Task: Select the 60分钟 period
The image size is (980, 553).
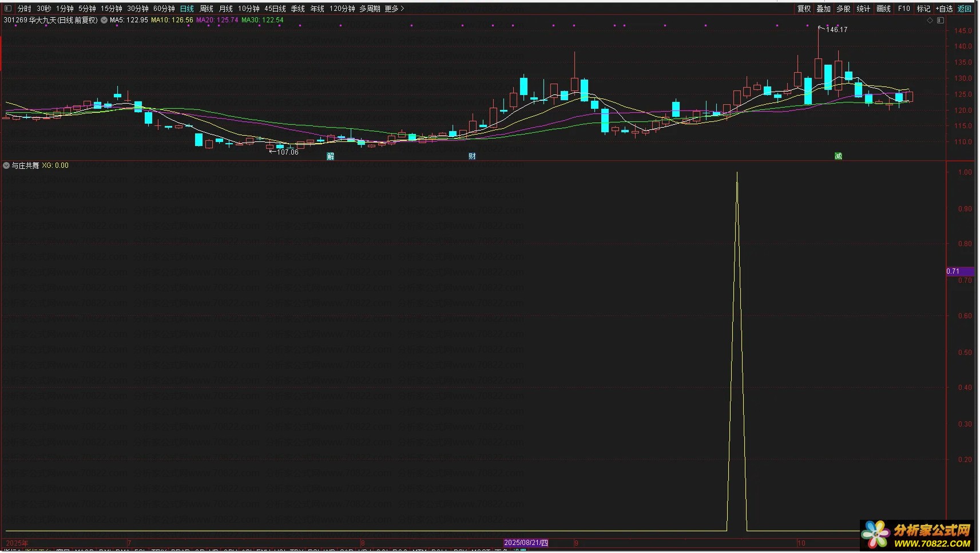Action: coord(164,9)
